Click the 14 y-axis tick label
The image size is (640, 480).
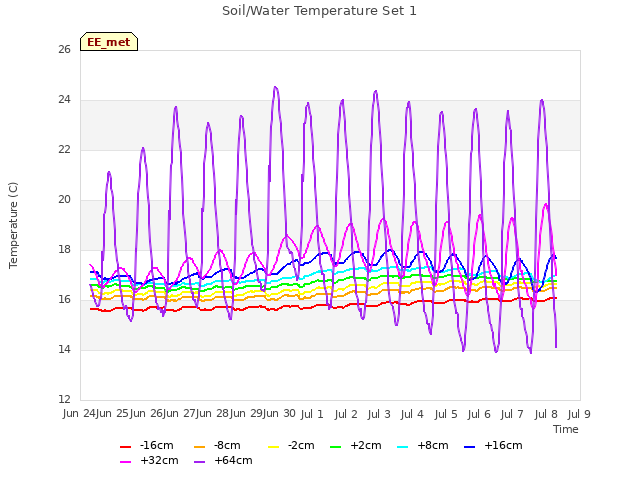pos(64,349)
